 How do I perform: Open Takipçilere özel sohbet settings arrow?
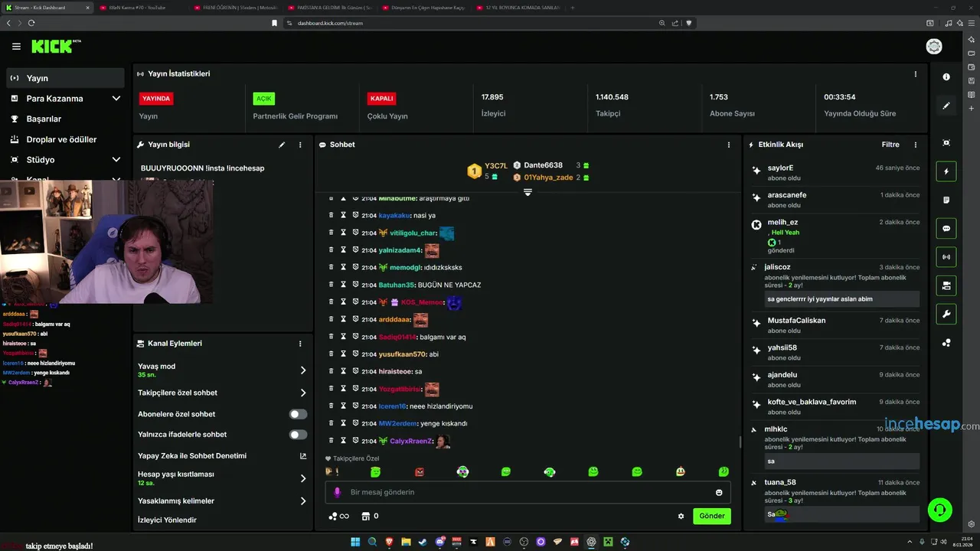[x=303, y=393]
